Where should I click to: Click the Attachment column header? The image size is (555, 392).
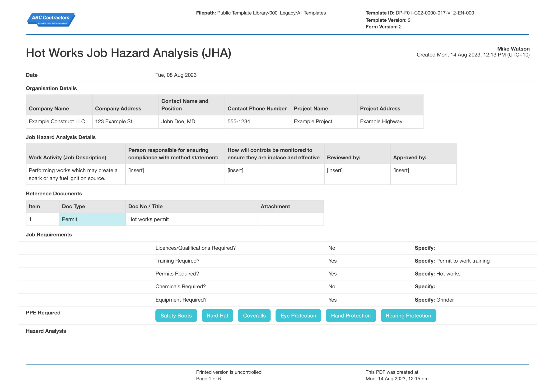291,207
